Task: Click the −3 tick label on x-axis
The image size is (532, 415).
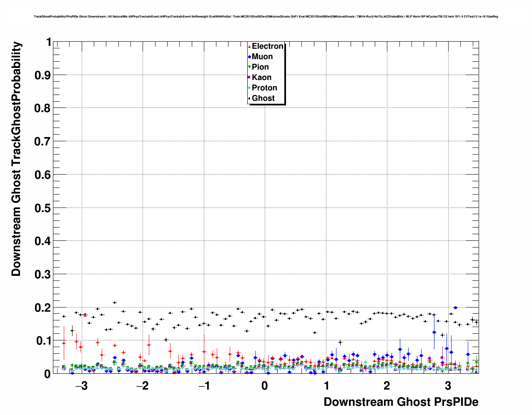Action: point(81,385)
